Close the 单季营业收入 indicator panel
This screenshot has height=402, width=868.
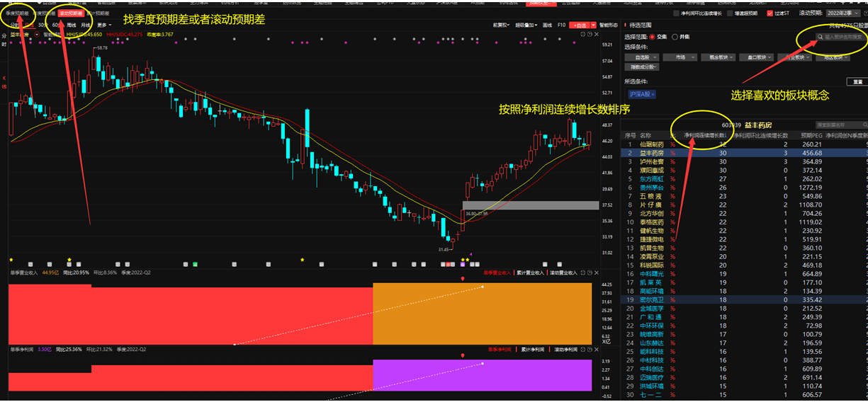pos(595,272)
